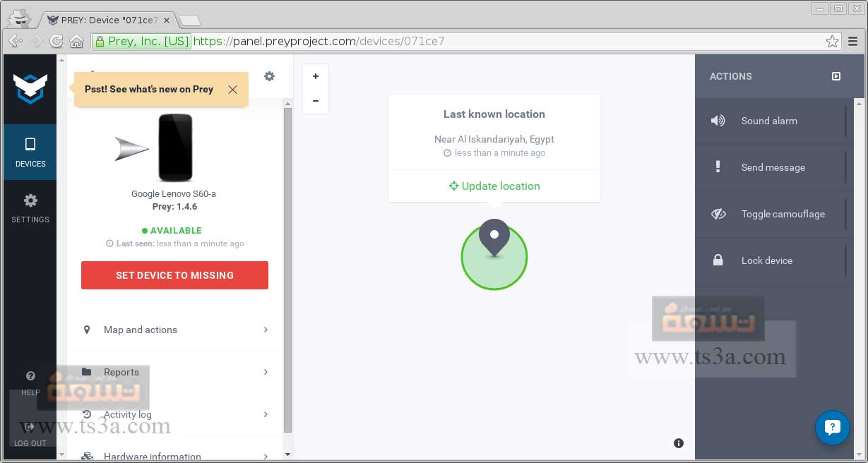Click browser back button
Image resolution: width=868 pixels, height=463 pixels.
(15, 41)
